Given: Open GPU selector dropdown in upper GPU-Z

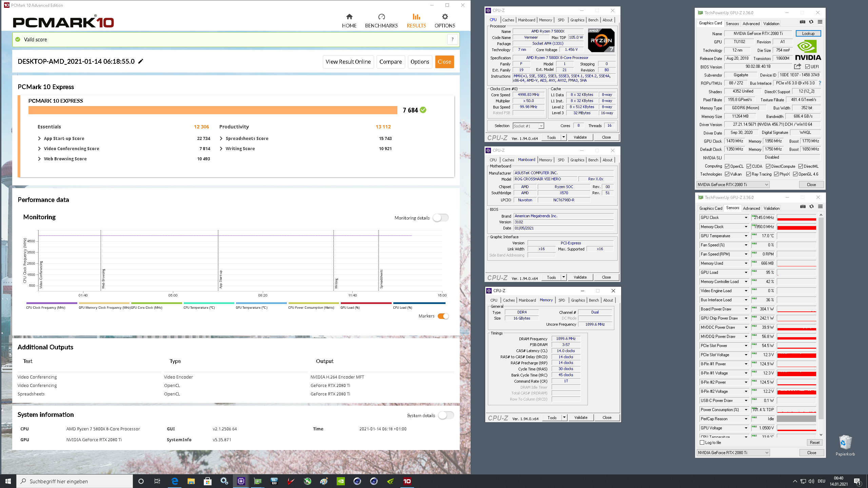Looking at the screenshot, I should [x=733, y=185].
